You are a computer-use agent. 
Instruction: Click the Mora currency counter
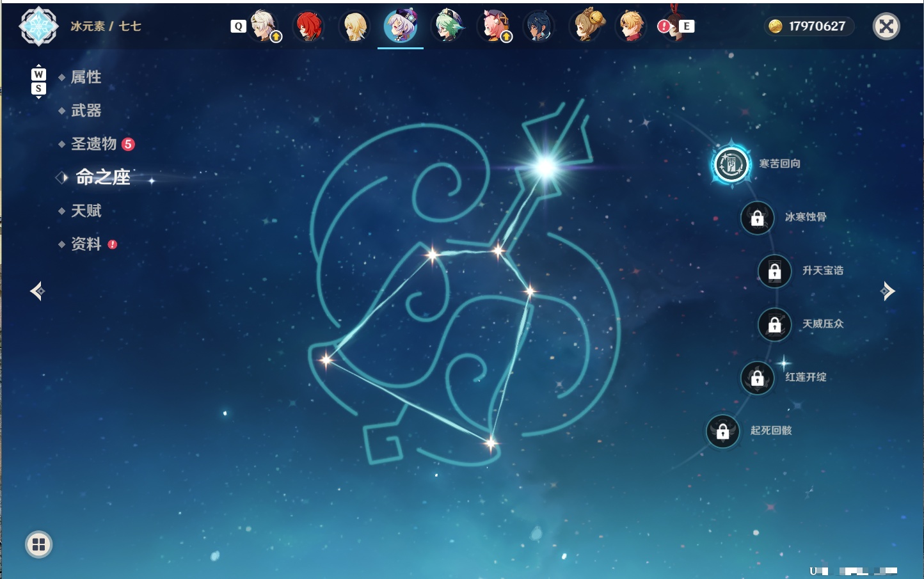[809, 26]
